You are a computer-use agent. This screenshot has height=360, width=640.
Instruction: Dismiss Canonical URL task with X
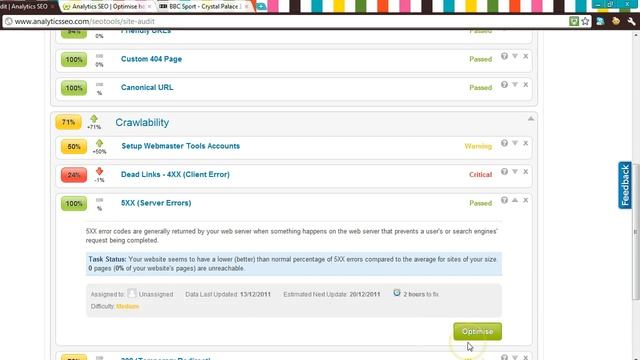pyautogui.click(x=526, y=84)
